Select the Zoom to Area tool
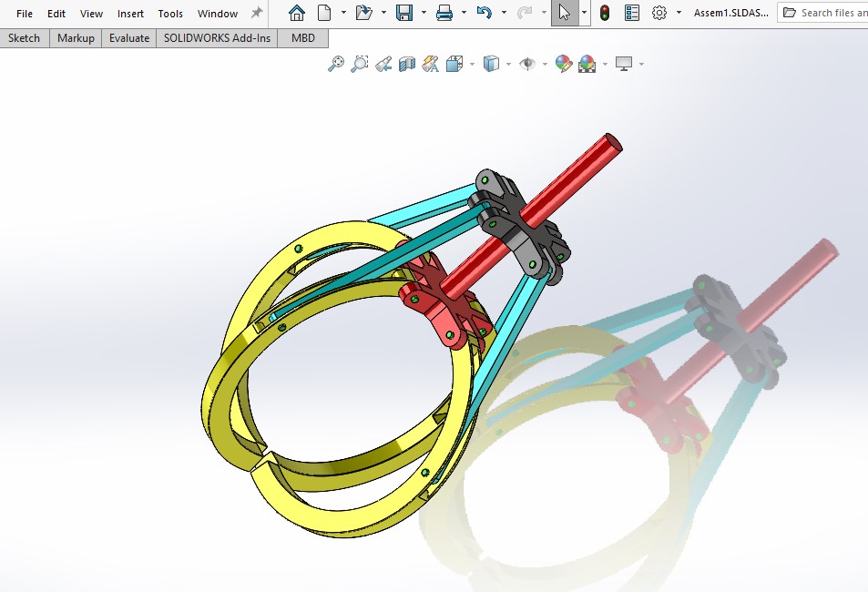Viewport: 868px width, 592px height. pos(360,64)
